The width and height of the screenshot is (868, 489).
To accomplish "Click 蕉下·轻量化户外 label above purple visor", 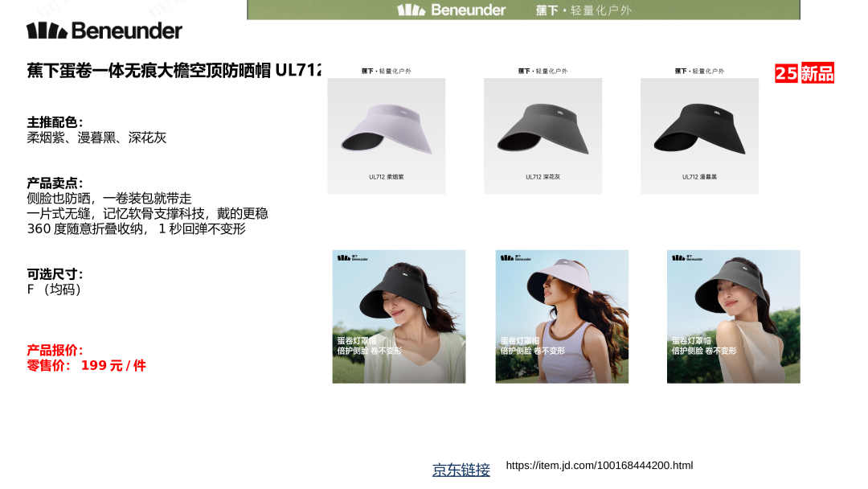I will pos(387,71).
